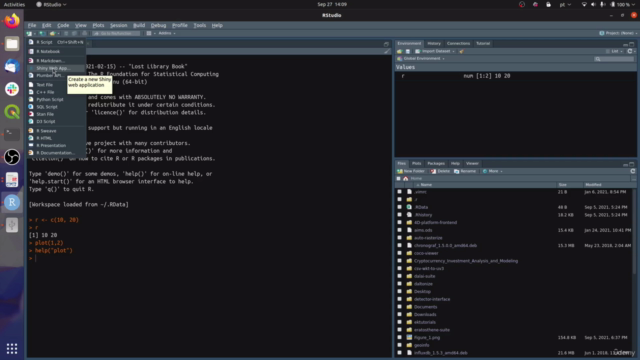The height and width of the screenshot is (360, 640).
Task: Click the Delete button in Files pane
Action: pyautogui.click(x=440, y=171)
